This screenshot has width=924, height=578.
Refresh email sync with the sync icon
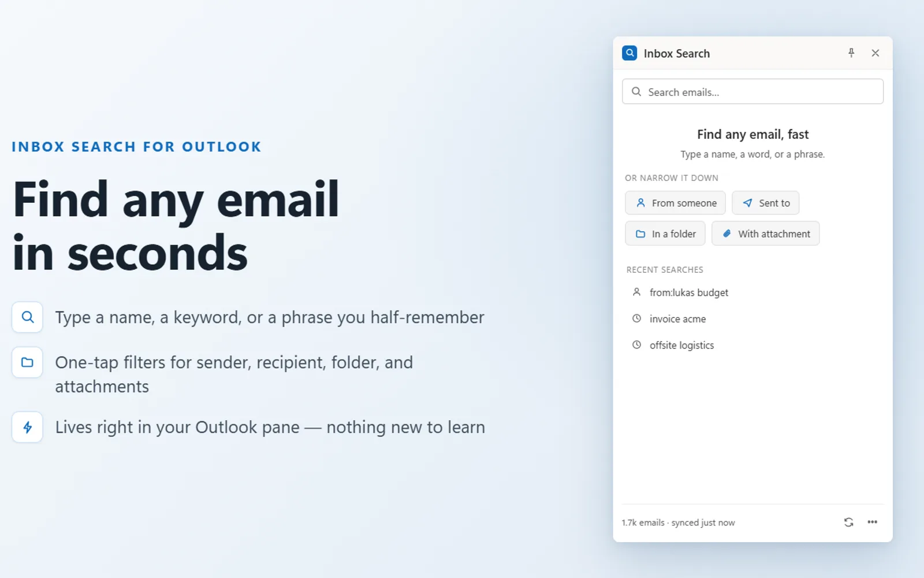[x=848, y=523]
